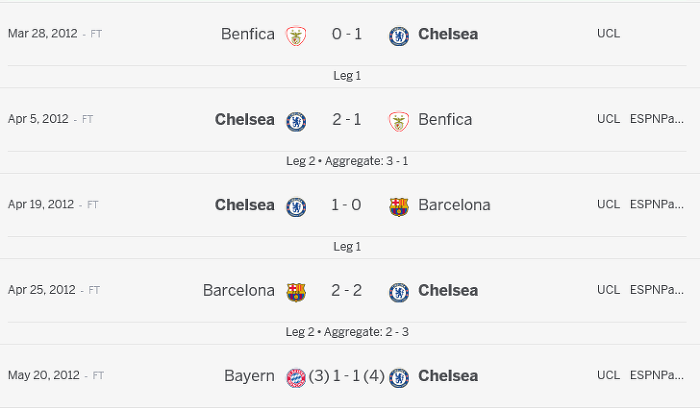Open the 2 - 1 Chelsea vs Benfica score

pyautogui.click(x=347, y=120)
